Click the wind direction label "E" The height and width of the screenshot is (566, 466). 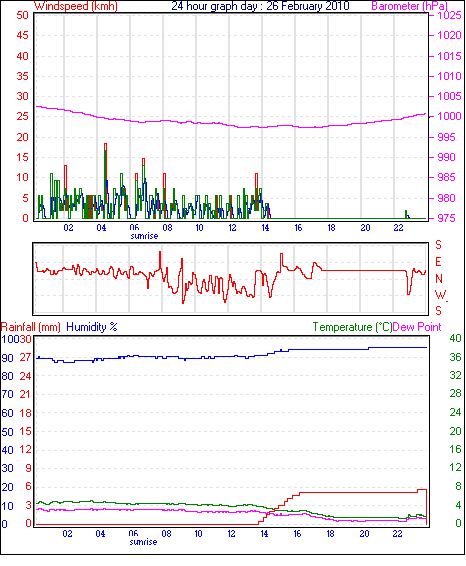(438, 262)
